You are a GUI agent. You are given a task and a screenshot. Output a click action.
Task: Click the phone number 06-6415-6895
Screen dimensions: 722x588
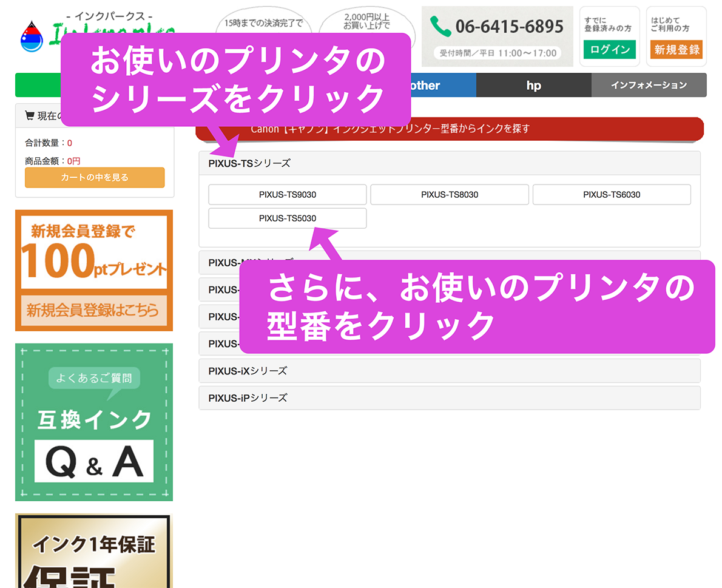(x=509, y=27)
